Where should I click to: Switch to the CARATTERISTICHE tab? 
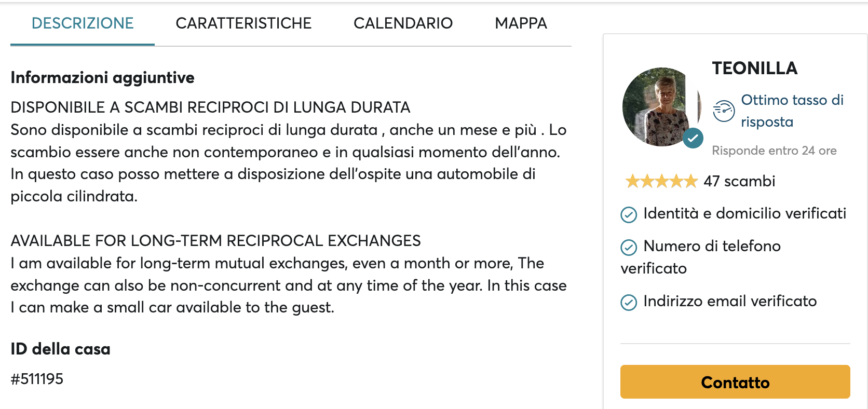[x=243, y=23]
